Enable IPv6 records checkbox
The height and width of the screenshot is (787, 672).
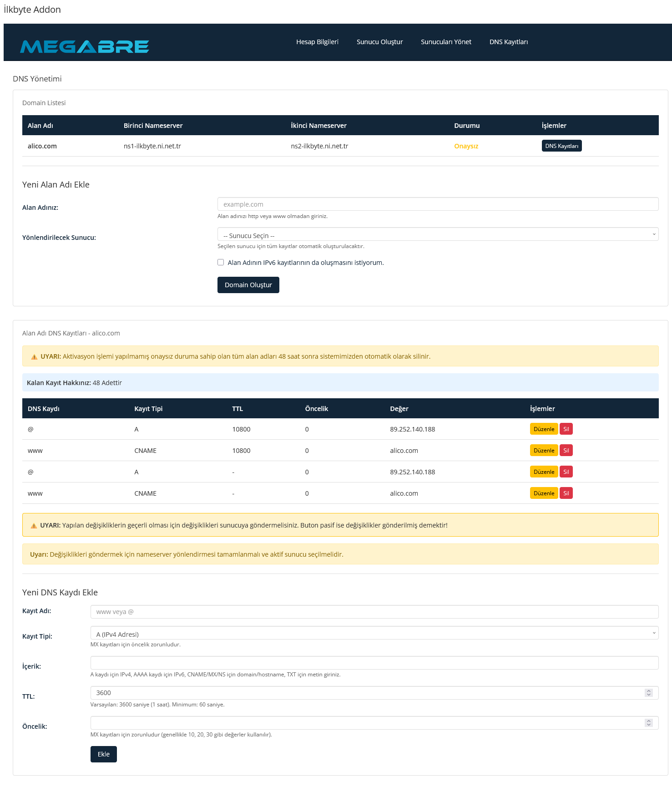click(221, 262)
